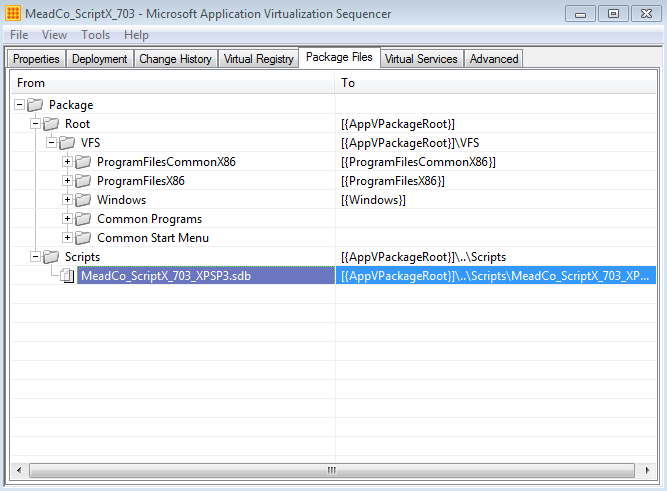
Task: Expand the Common Programs node
Action: (67, 218)
